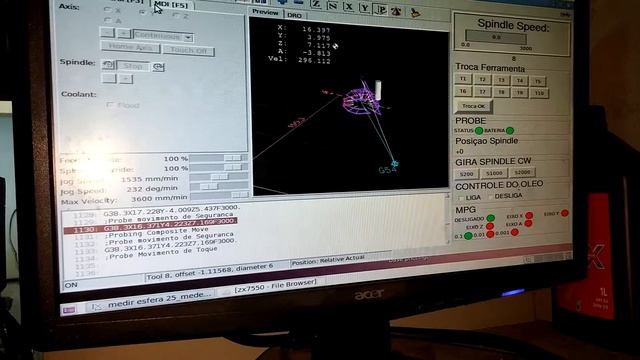
Task: Select tool T10 in Troca Ferramenta
Action: coord(539,93)
